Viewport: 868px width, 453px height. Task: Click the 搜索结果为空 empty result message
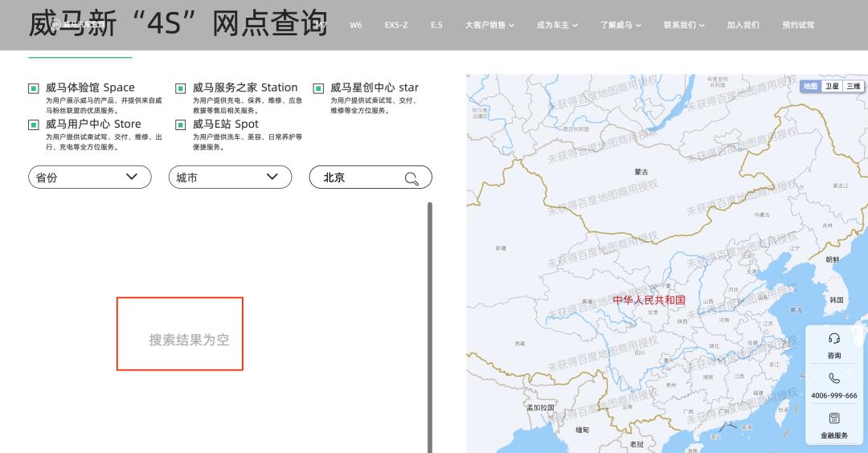(x=189, y=340)
